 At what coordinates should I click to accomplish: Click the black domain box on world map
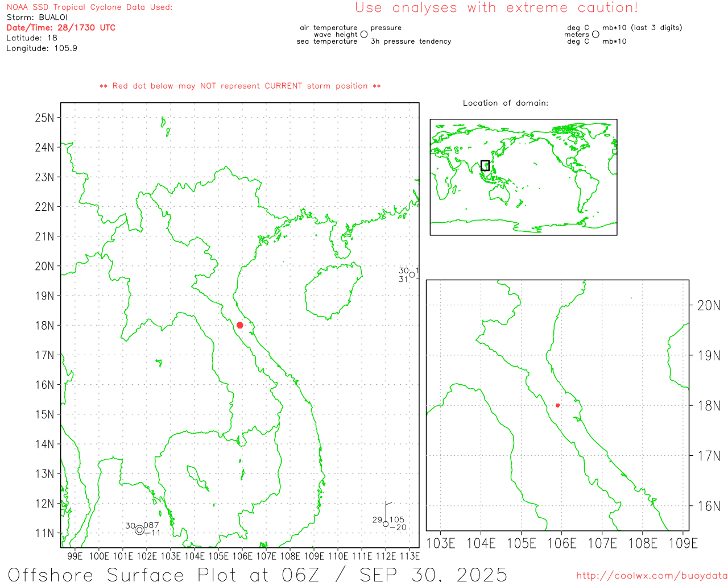(485, 165)
